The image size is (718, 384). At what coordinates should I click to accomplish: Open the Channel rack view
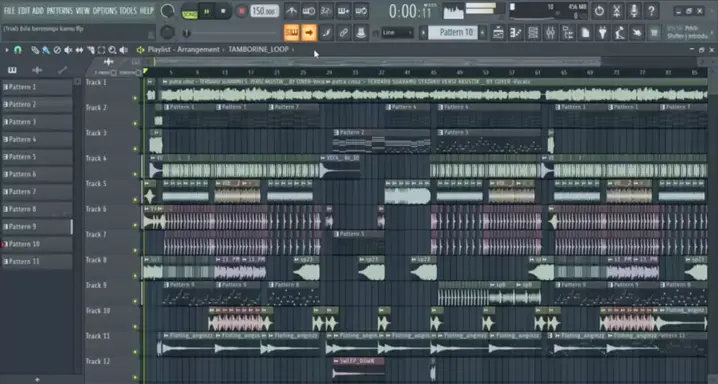tap(533, 32)
